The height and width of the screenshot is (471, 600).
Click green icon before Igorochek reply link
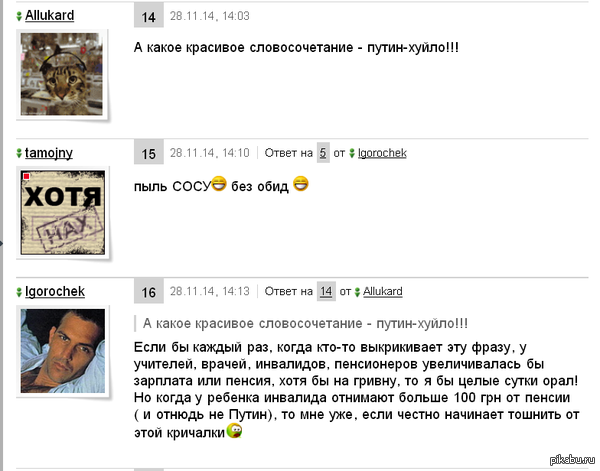click(x=352, y=154)
